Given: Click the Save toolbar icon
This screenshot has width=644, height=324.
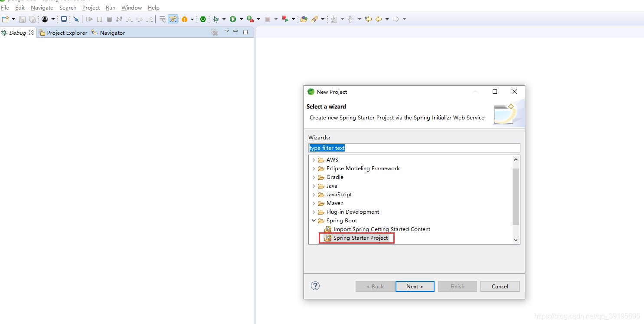Looking at the screenshot, I should point(22,19).
